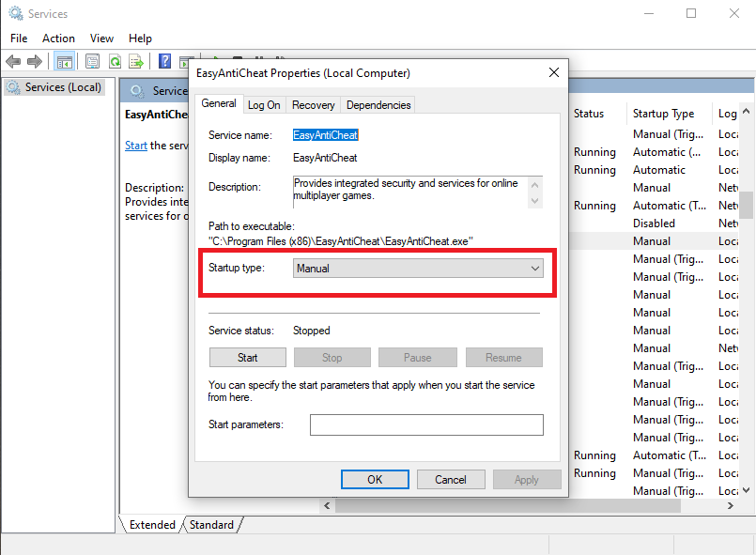Click the horizontal scrollbar left arrow
Viewport: 756px width, 555px height.
(327, 505)
